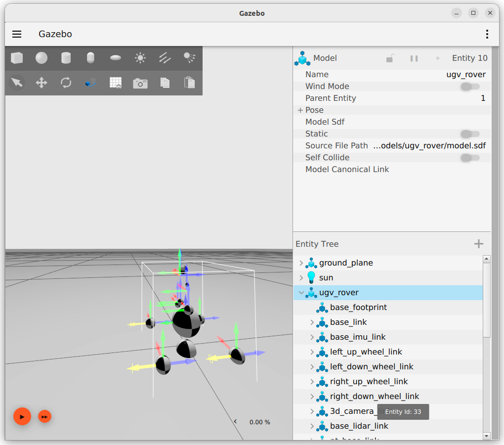Screen dimensions: 504x445
Task: Pause inspector updates with the pause icon
Action: click(414, 58)
